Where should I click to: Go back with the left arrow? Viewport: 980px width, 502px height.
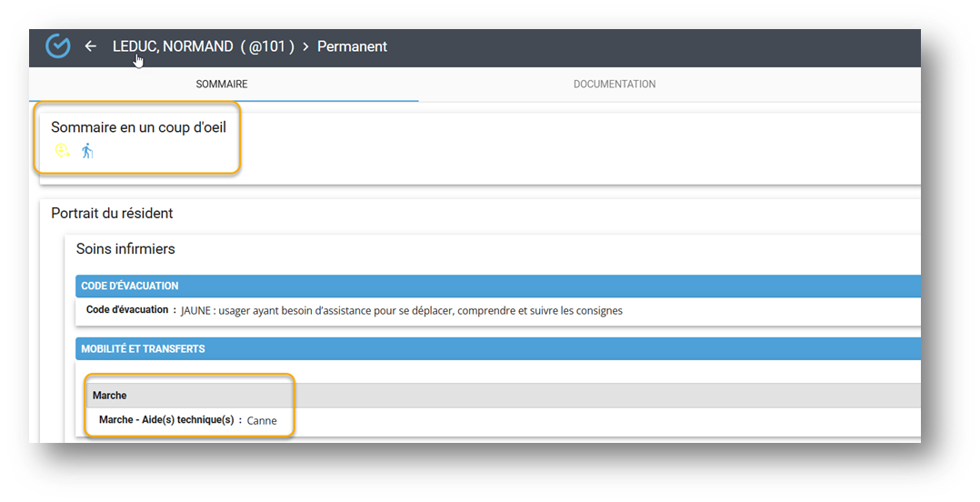tap(91, 46)
